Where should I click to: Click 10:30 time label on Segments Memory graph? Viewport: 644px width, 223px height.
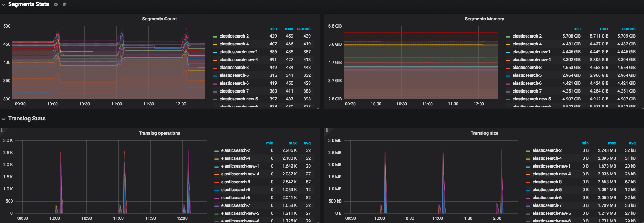401,104
